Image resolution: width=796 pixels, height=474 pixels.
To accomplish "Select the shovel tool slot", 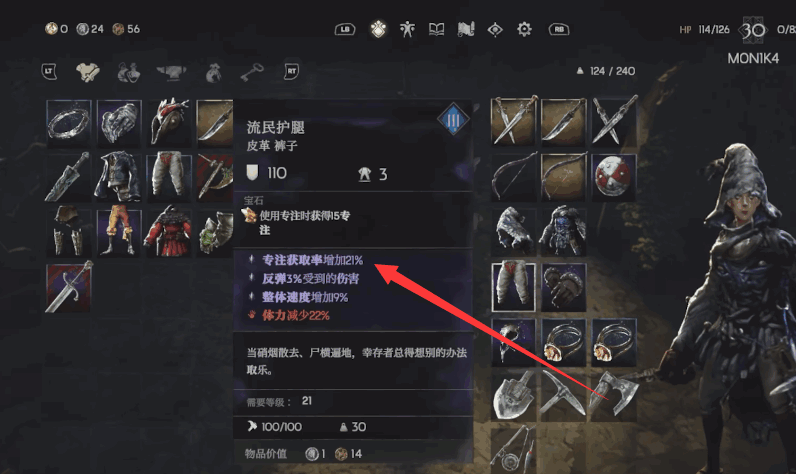I will [x=513, y=395].
